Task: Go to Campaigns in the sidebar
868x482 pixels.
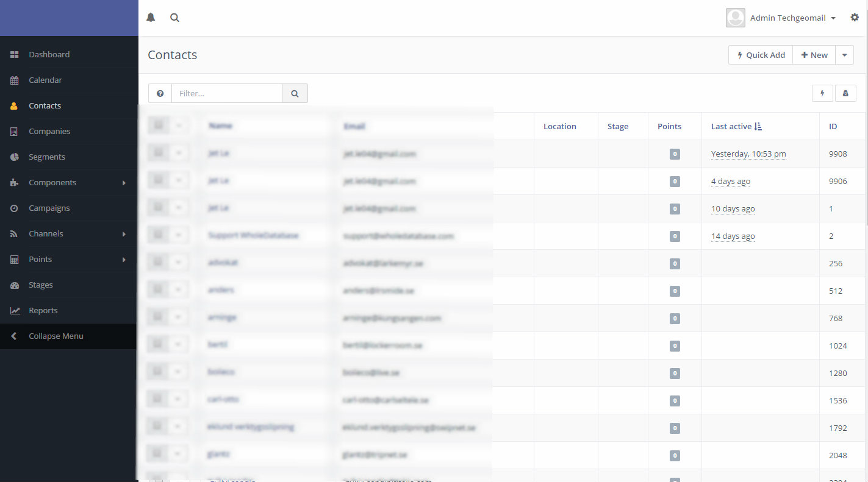Action: pyautogui.click(x=49, y=208)
